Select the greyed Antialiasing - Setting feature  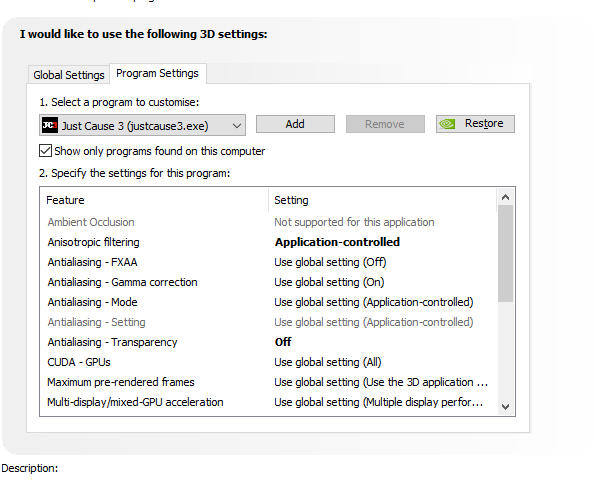[96, 322]
